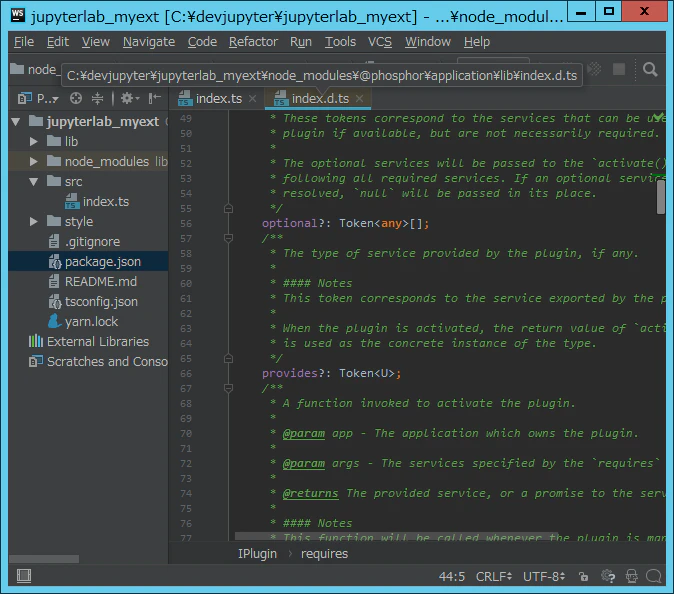Viewport: 674px width, 594px height.
Task: Expand the node_modules folder arrow
Action: 34,162
